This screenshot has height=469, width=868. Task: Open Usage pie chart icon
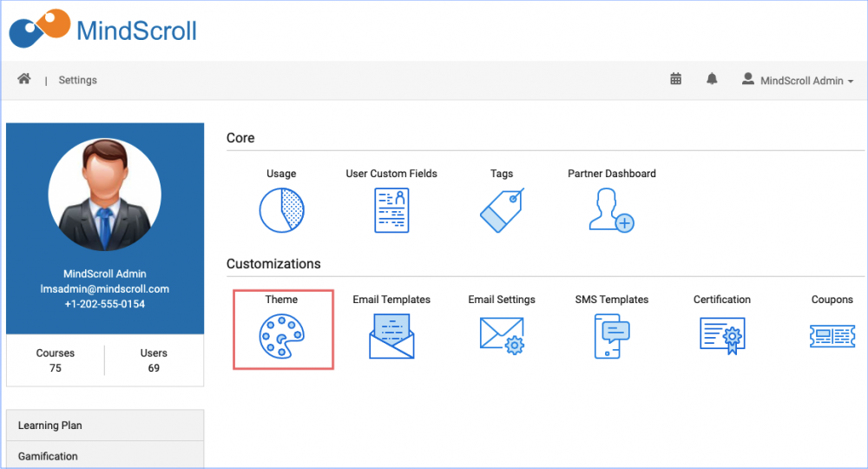pyautogui.click(x=282, y=210)
